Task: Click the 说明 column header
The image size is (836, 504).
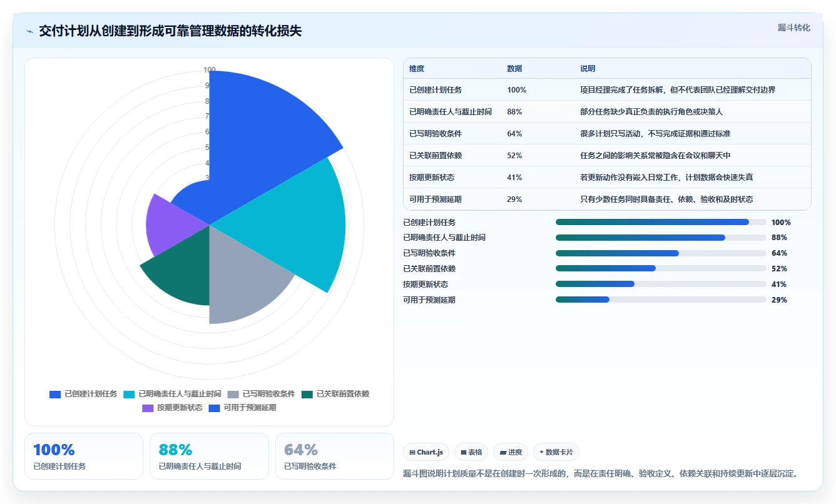Action: pyautogui.click(x=588, y=69)
